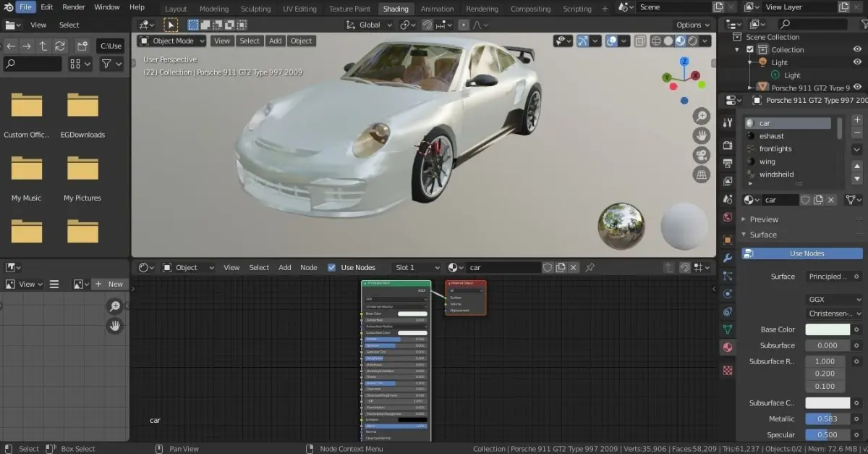Click zoom icon in the image editor panel
The height and width of the screenshot is (454, 868).
[x=115, y=307]
